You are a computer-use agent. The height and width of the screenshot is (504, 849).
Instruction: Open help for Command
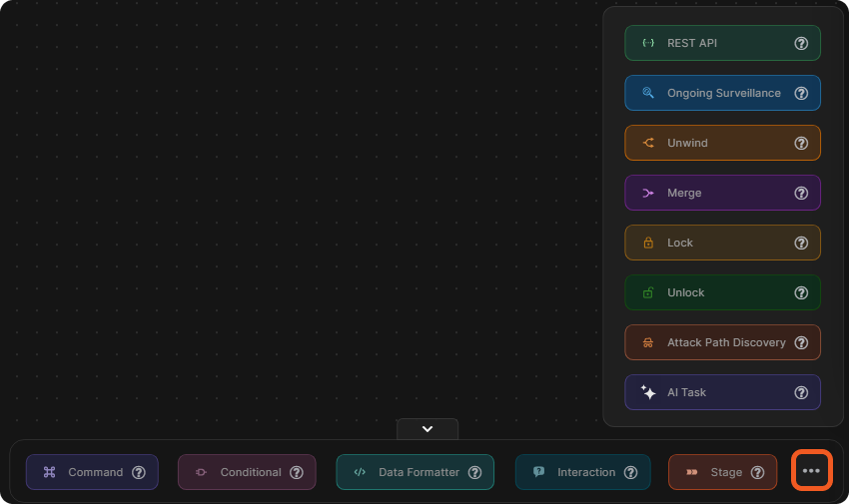tap(139, 472)
